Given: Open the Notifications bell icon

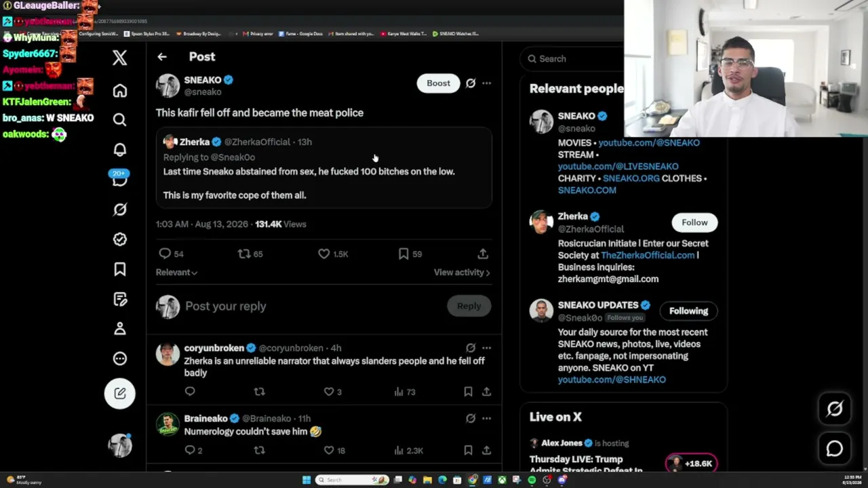Looking at the screenshot, I should pos(120,150).
